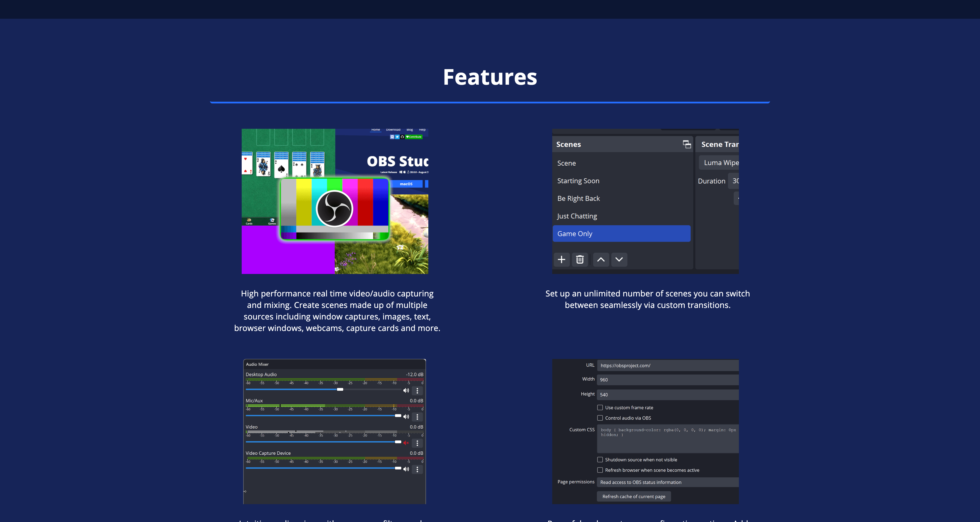Viewport: 980px width, 522px height.
Task: Click Blog in the previewed site nav
Action: pyautogui.click(x=410, y=130)
